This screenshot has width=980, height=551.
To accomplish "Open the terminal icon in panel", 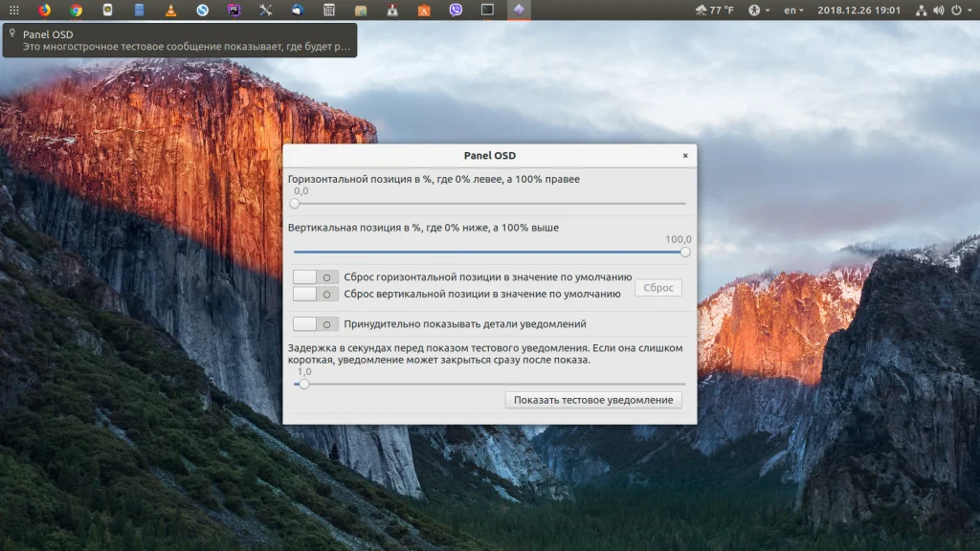I will coord(487,11).
